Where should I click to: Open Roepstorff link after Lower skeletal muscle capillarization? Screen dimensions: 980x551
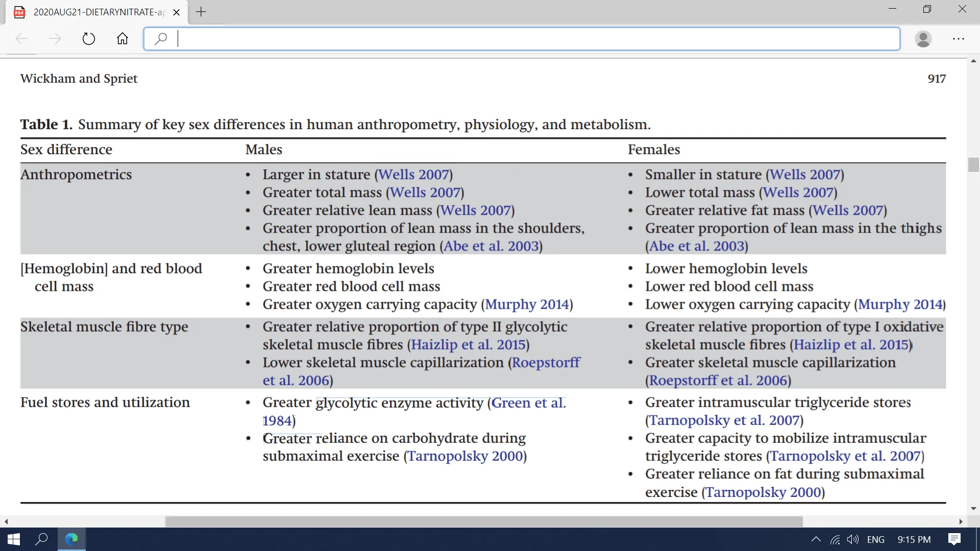(546, 363)
